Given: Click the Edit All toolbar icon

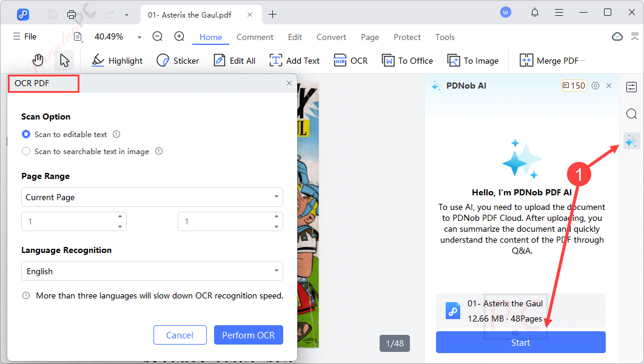Looking at the screenshot, I should pyautogui.click(x=234, y=60).
